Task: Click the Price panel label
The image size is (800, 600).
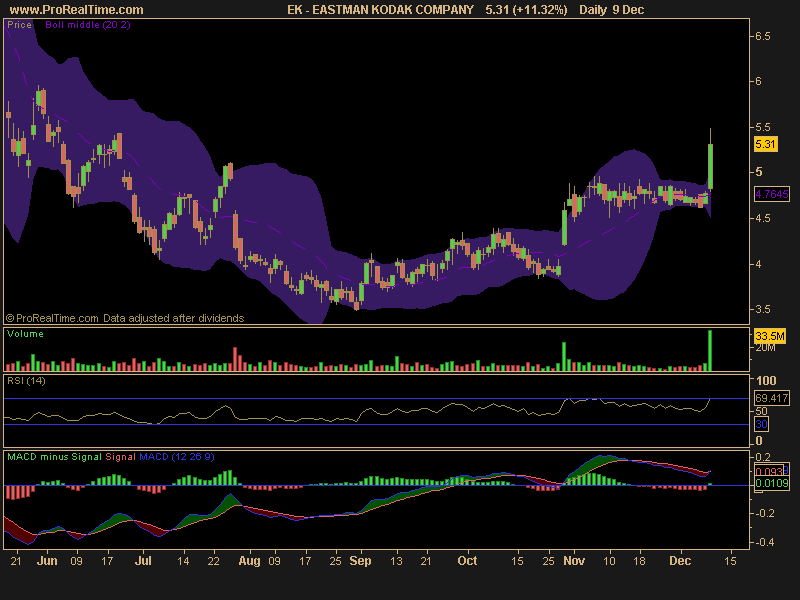Action: click(x=19, y=24)
